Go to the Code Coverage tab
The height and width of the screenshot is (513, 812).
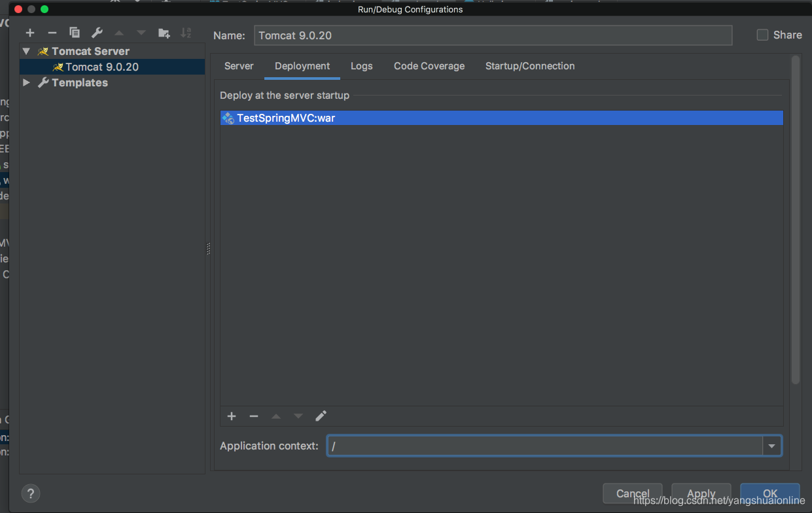click(429, 66)
